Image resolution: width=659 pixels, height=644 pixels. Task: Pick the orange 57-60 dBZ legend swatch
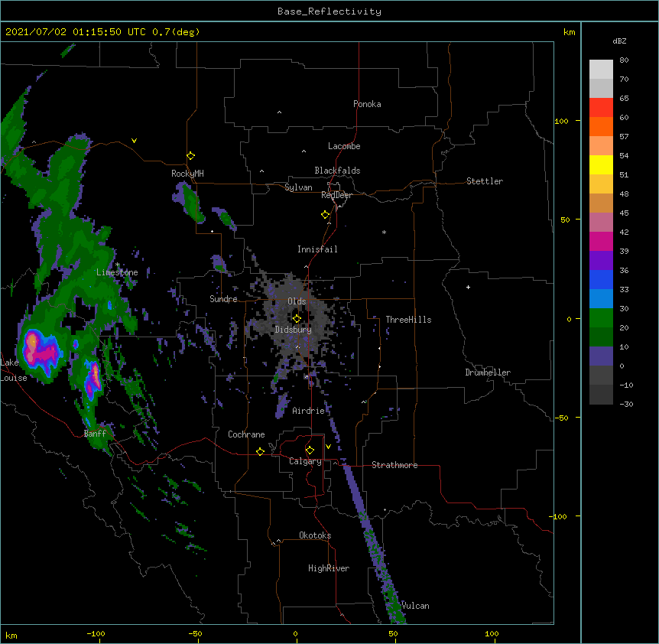point(601,126)
